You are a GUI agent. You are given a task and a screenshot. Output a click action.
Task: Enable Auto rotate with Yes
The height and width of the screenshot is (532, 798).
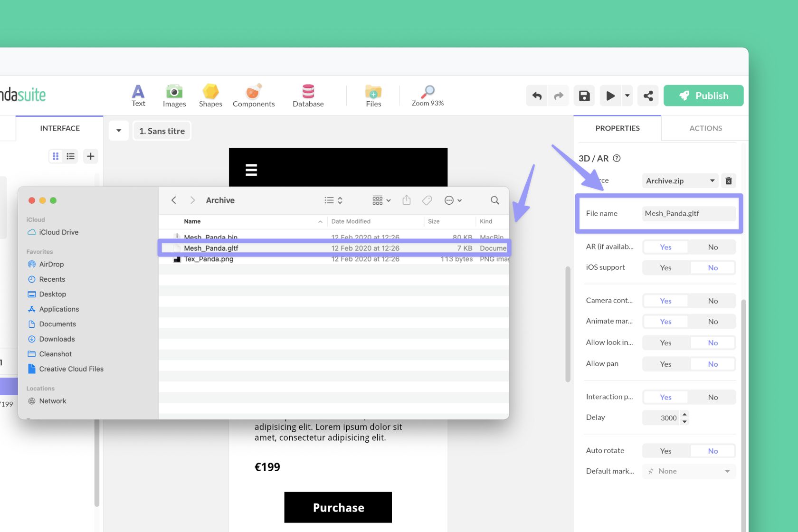665,451
